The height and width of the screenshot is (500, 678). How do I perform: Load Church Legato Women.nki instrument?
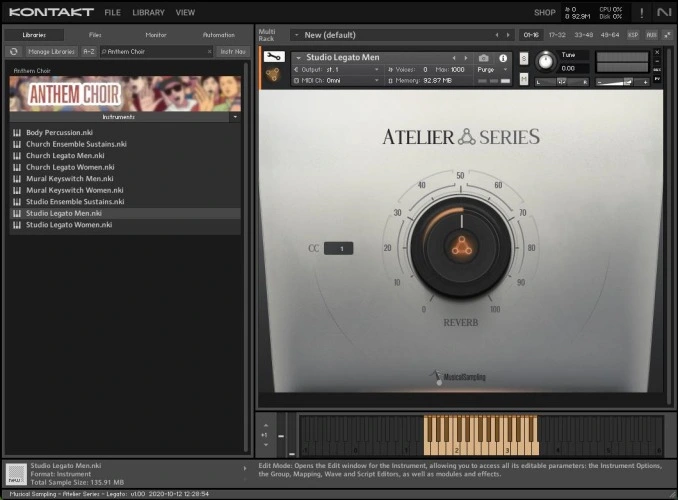[x=70, y=167]
